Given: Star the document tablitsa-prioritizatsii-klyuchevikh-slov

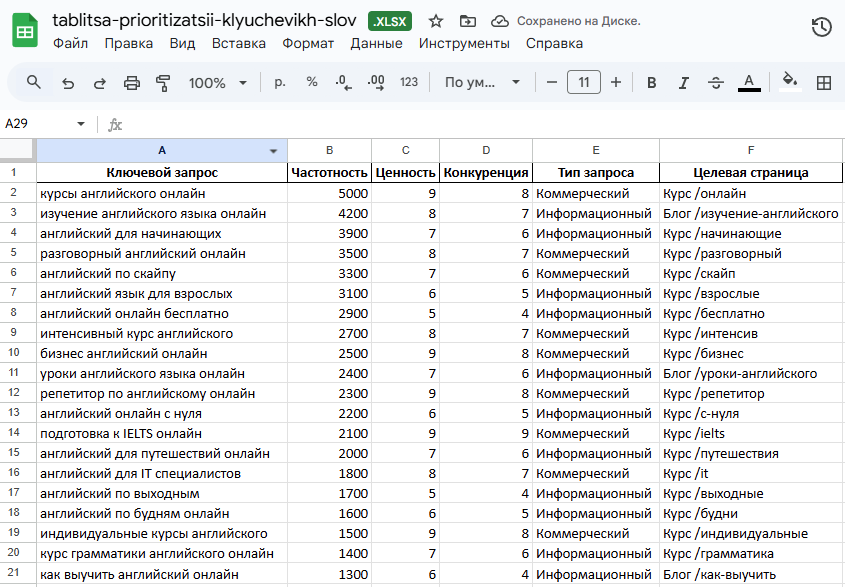Looking at the screenshot, I should coord(435,22).
